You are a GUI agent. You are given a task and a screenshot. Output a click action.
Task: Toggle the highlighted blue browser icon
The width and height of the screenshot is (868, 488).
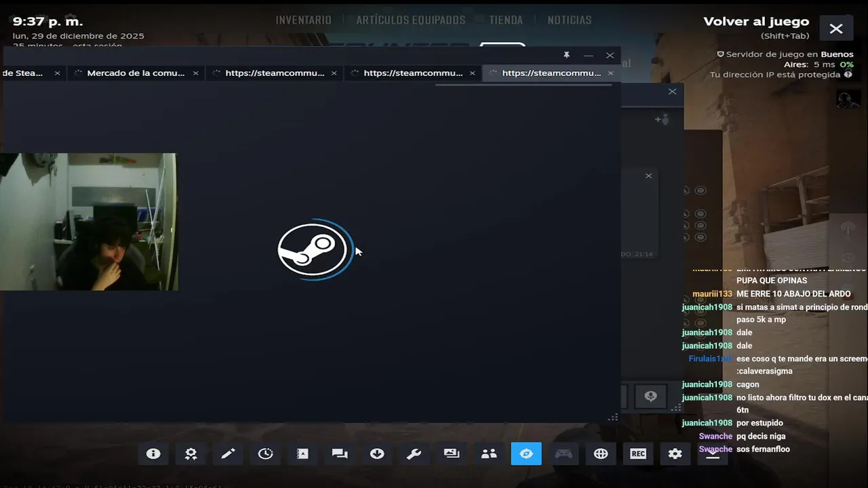click(526, 453)
